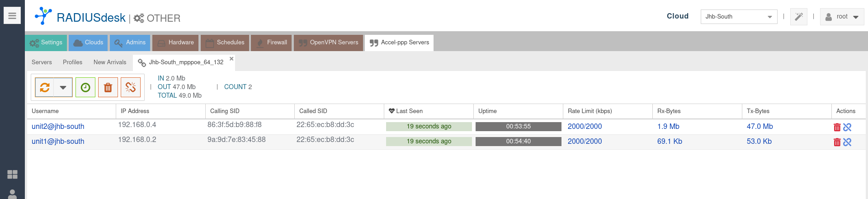Open the Firewall tab

coord(271,43)
